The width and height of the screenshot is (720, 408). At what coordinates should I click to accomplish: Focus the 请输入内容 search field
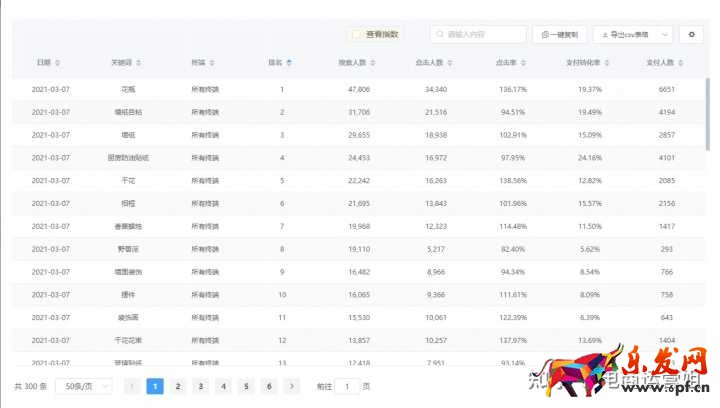point(478,34)
